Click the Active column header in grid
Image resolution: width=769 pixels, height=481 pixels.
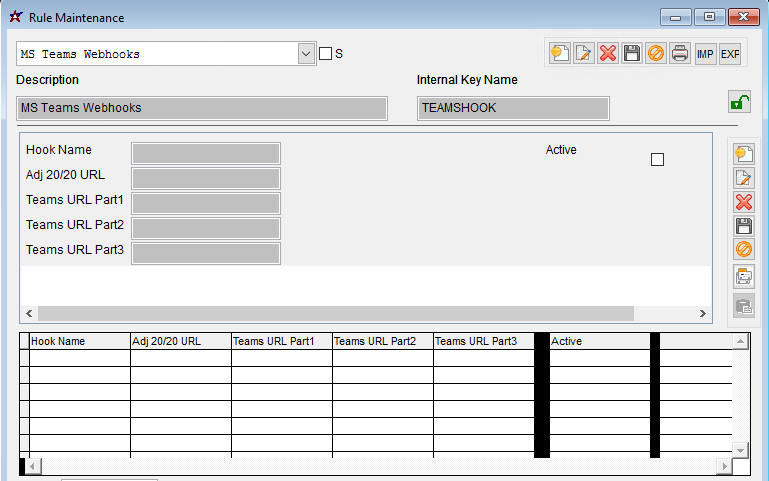[600, 341]
